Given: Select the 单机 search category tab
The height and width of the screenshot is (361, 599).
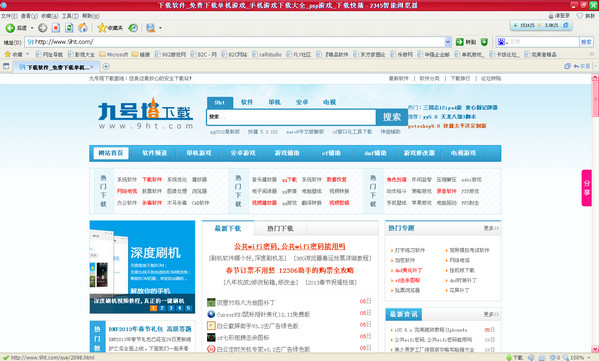Looking at the screenshot, I should 274,102.
